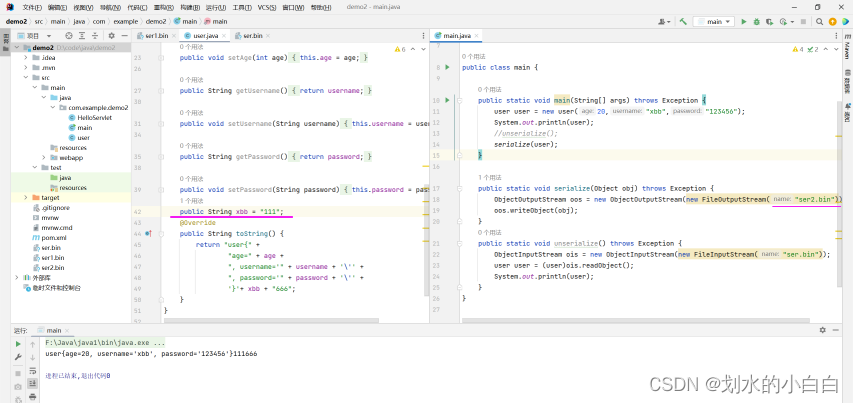The image size is (853, 403).
Task: Collapse the src folder
Action: click(26, 78)
